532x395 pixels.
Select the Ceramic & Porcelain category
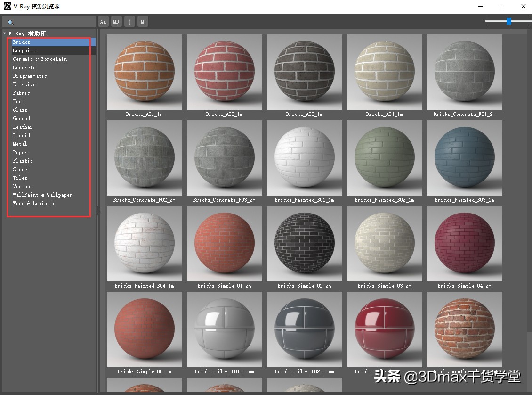click(40, 59)
